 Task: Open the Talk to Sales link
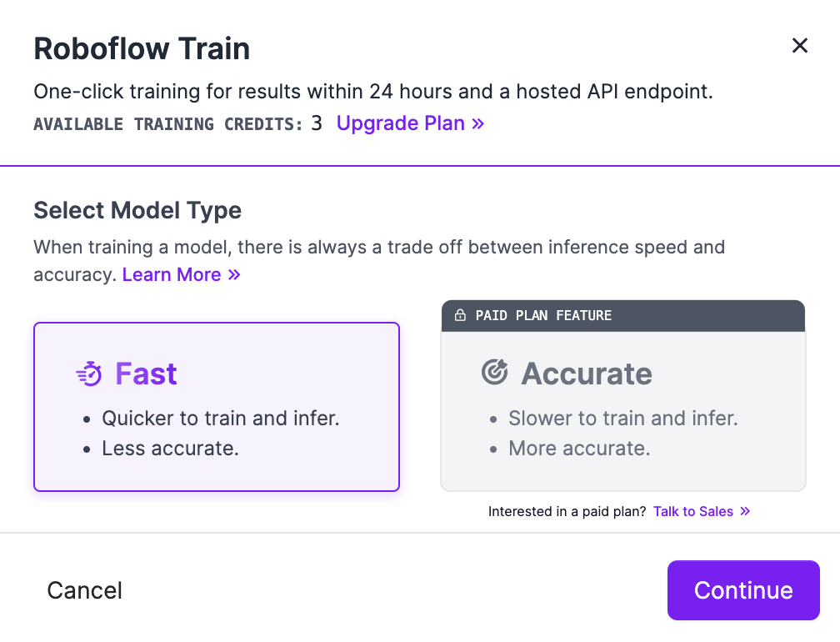tap(692, 511)
